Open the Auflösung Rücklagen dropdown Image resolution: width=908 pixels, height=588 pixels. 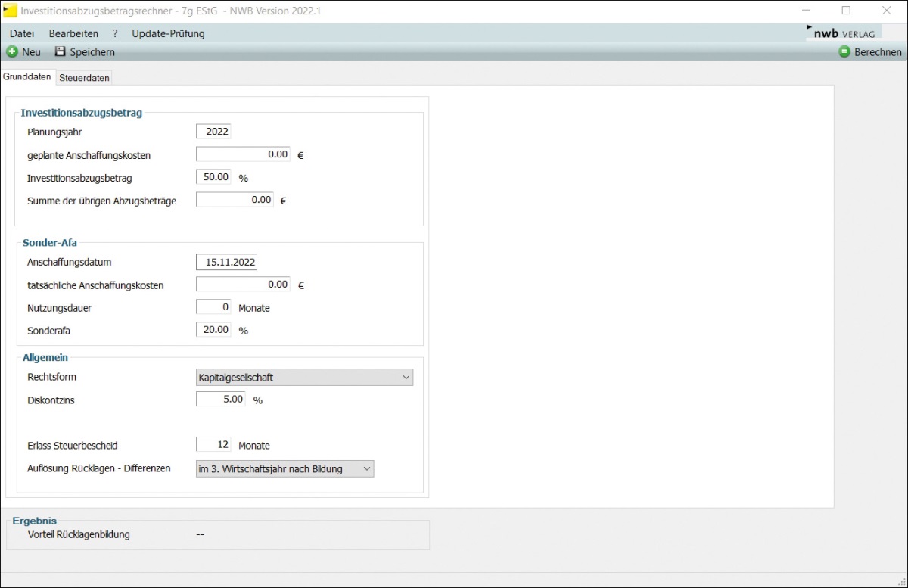(285, 469)
